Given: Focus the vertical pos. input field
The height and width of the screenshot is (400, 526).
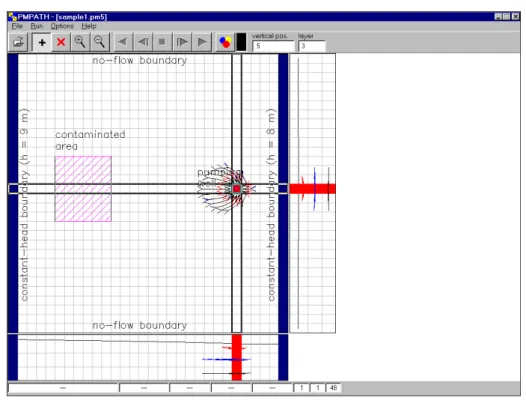Looking at the screenshot, I should 273,46.
